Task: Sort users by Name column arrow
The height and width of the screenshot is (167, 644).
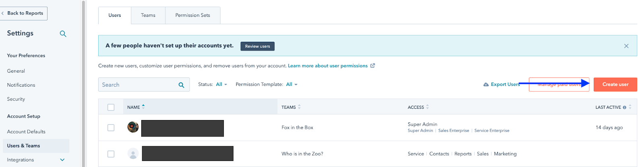Action: point(143,107)
